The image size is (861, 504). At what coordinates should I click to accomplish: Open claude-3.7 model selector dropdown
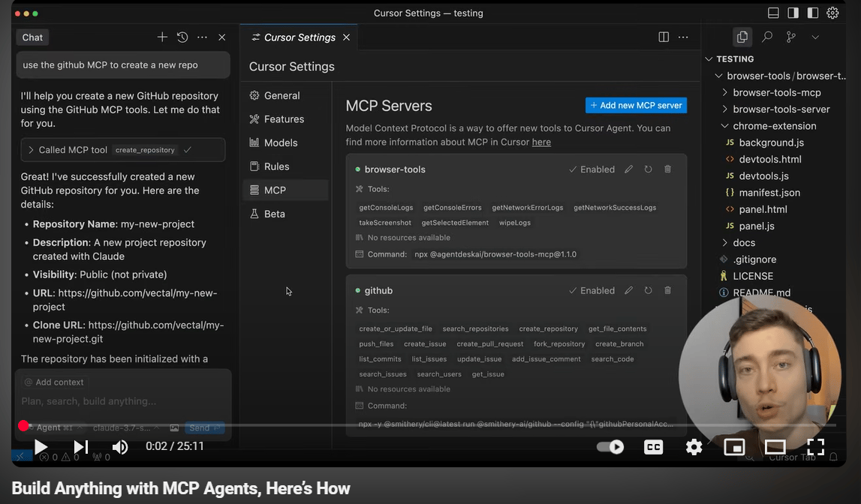pos(126,427)
